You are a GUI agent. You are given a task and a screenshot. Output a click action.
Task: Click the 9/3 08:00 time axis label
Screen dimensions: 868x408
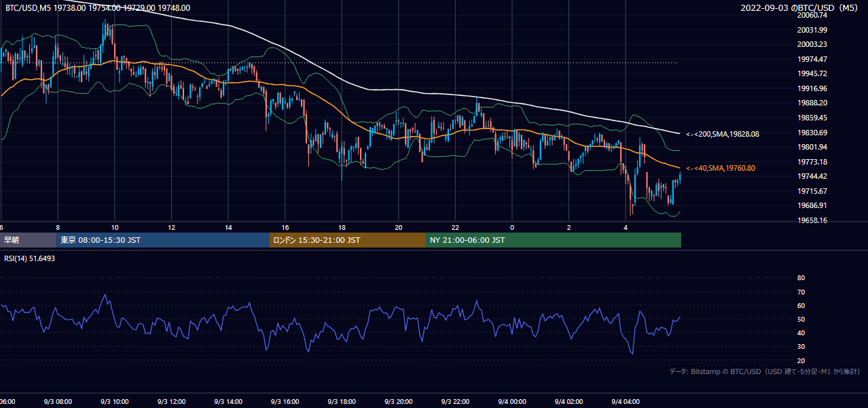pyautogui.click(x=58, y=402)
